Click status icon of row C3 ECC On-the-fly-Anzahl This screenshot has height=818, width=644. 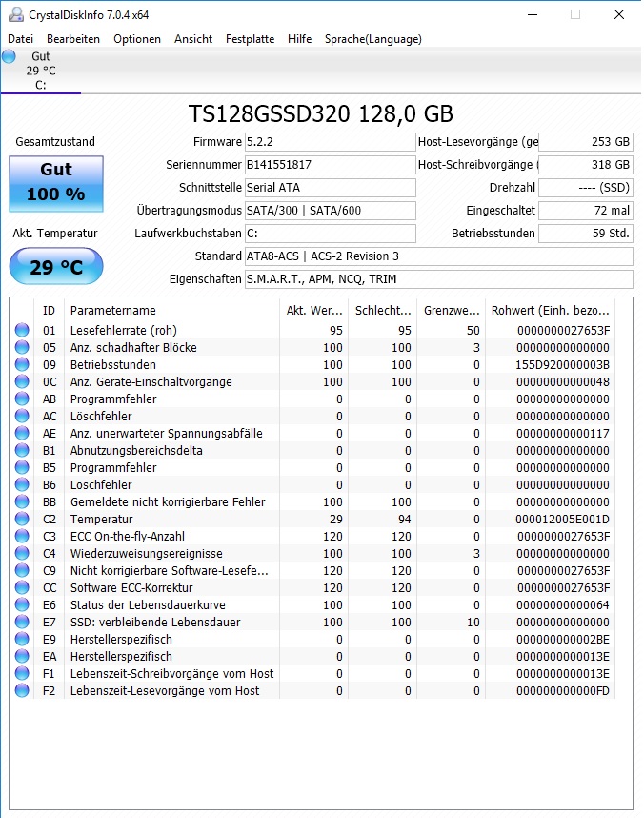point(22,537)
